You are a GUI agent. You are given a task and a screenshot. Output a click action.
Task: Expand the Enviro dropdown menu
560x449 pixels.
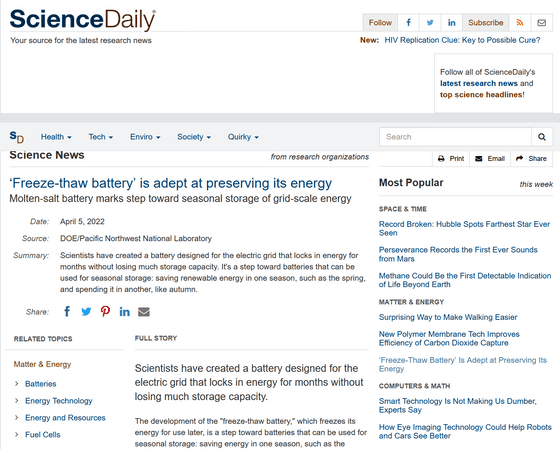point(145,137)
